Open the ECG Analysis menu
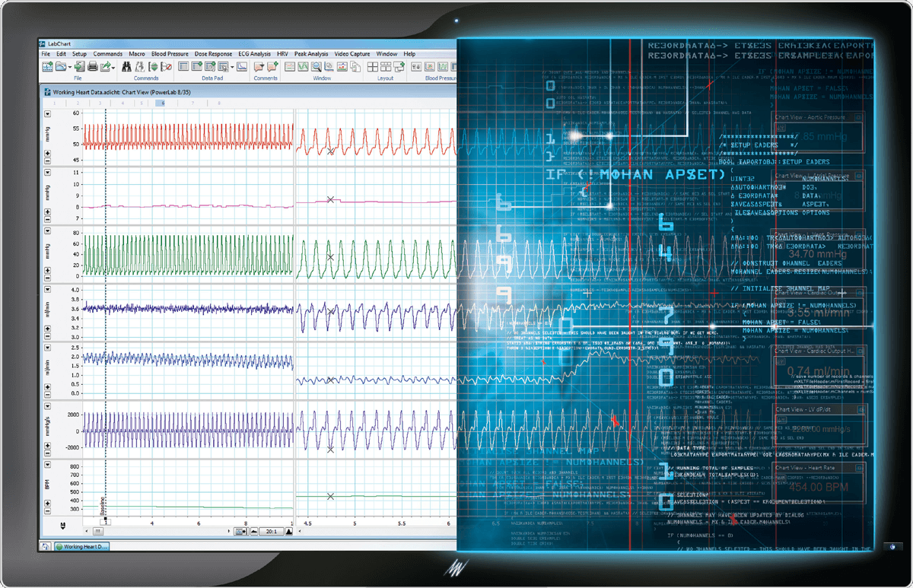913x588 pixels. point(253,53)
